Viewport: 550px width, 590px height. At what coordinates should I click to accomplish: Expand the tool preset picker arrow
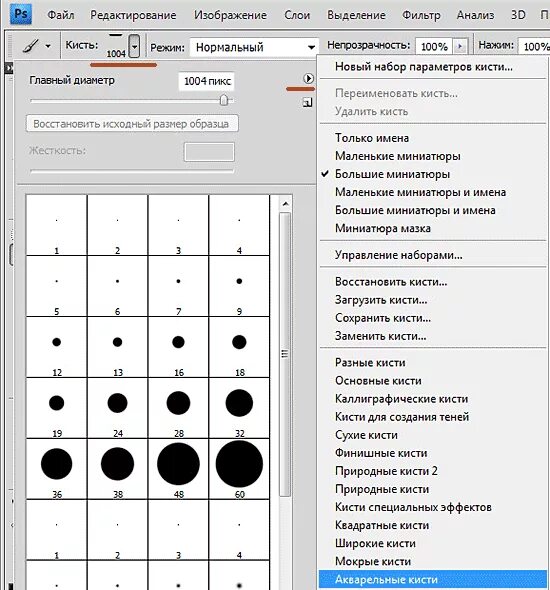click(48, 46)
